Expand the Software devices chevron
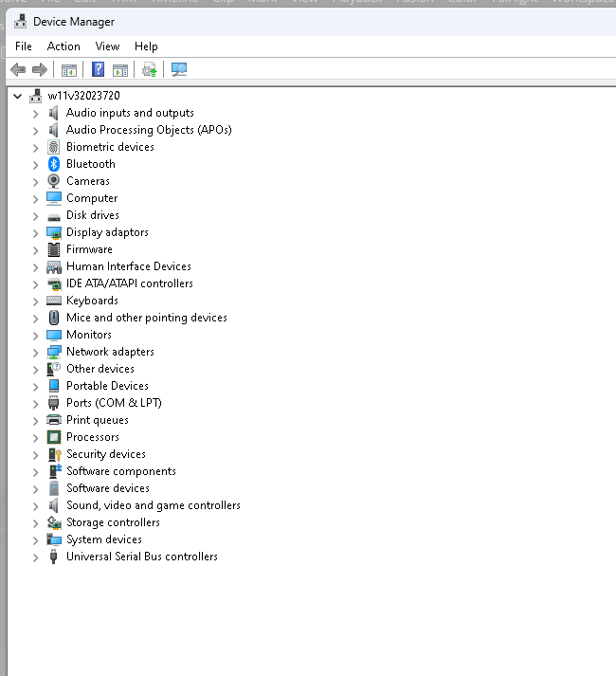The height and width of the screenshot is (676, 616). point(36,489)
